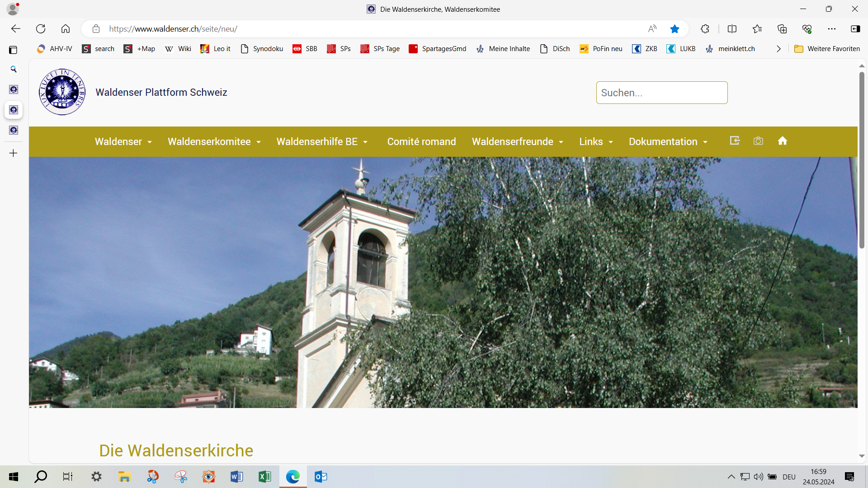Go back to previous page
Screen dimensions: 868x488
[16, 29]
